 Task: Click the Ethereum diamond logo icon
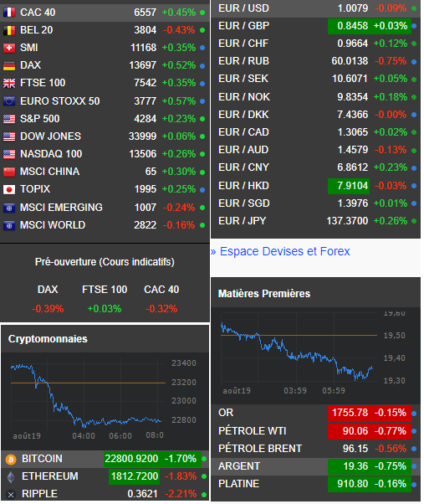coord(11,477)
